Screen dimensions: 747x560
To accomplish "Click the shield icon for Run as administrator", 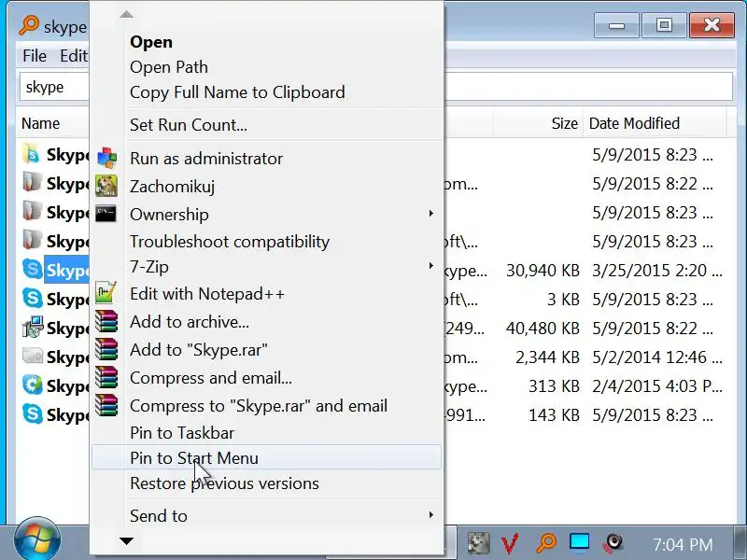I will (x=106, y=158).
